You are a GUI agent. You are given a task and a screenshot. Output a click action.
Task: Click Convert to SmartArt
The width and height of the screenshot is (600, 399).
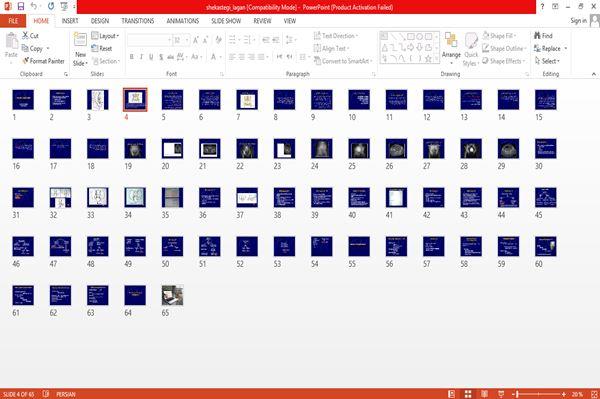click(343, 61)
